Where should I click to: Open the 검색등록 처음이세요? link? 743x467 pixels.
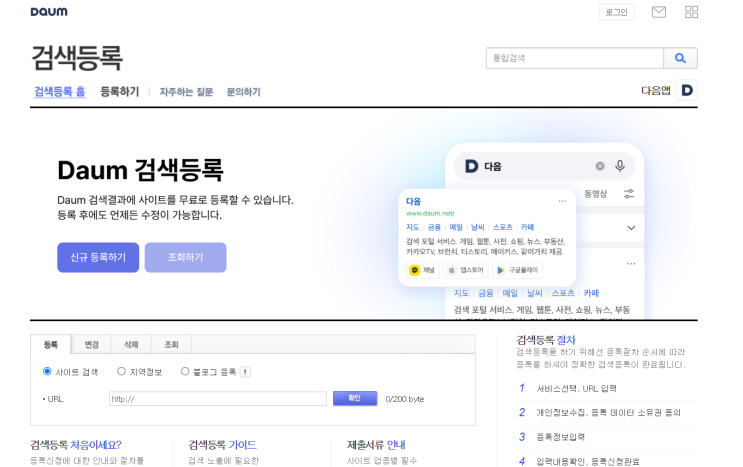[x=76, y=445]
